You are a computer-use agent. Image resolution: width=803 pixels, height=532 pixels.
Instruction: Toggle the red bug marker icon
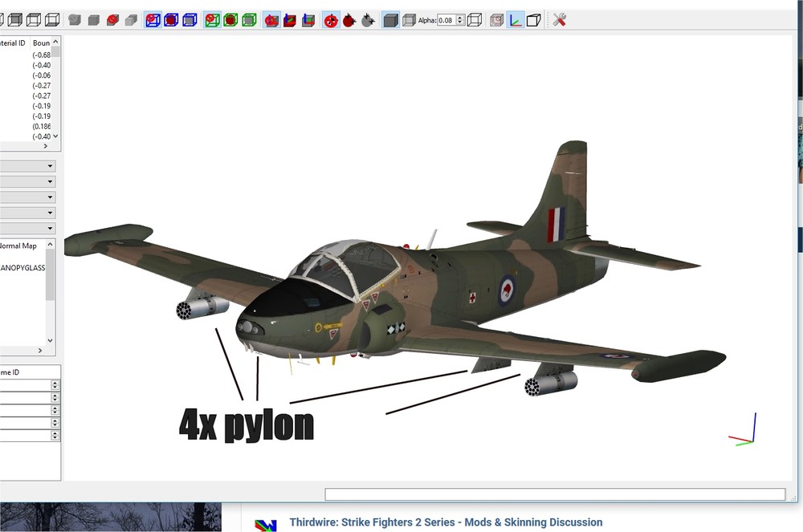coord(332,21)
